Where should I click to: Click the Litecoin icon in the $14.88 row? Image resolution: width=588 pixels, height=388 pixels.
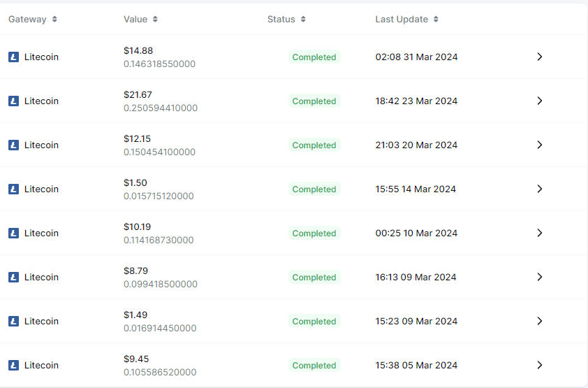pyautogui.click(x=13, y=57)
